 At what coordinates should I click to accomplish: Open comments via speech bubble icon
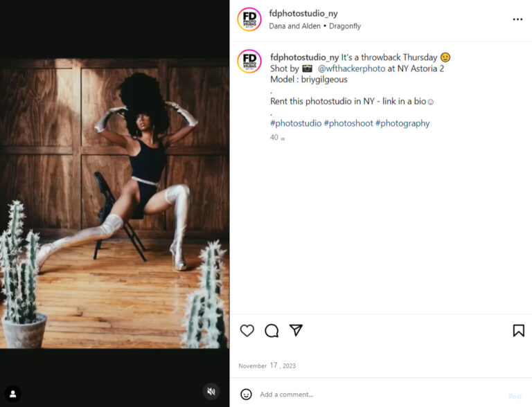coord(272,331)
